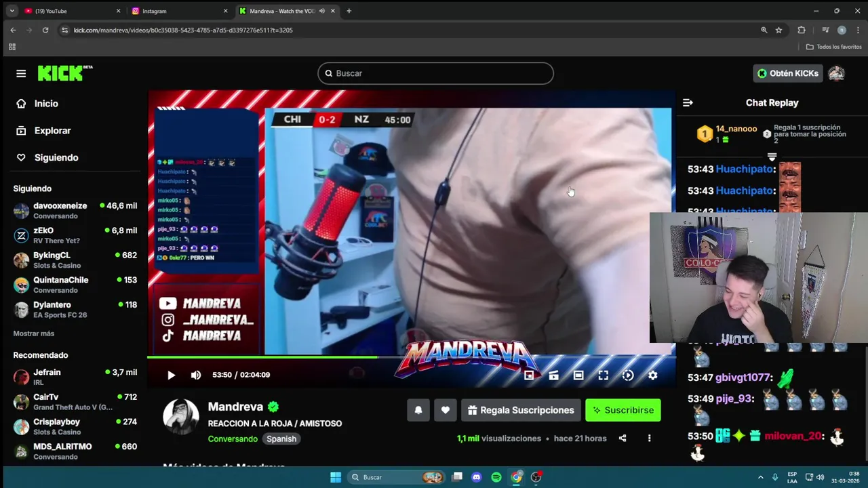The height and width of the screenshot is (488, 868).
Task: Open playback speed control
Action: [628, 375]
